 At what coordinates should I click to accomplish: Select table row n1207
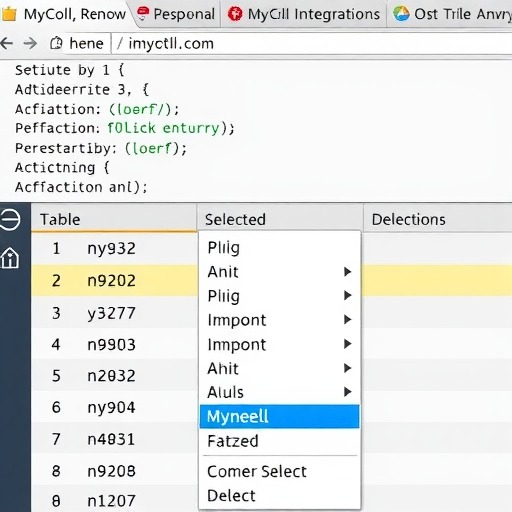pos(114,500)
